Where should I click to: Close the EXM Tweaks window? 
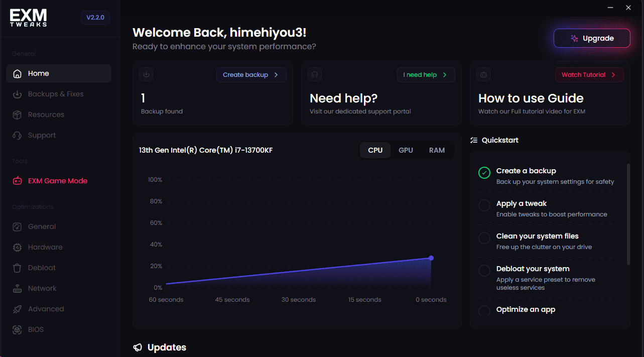628,8
